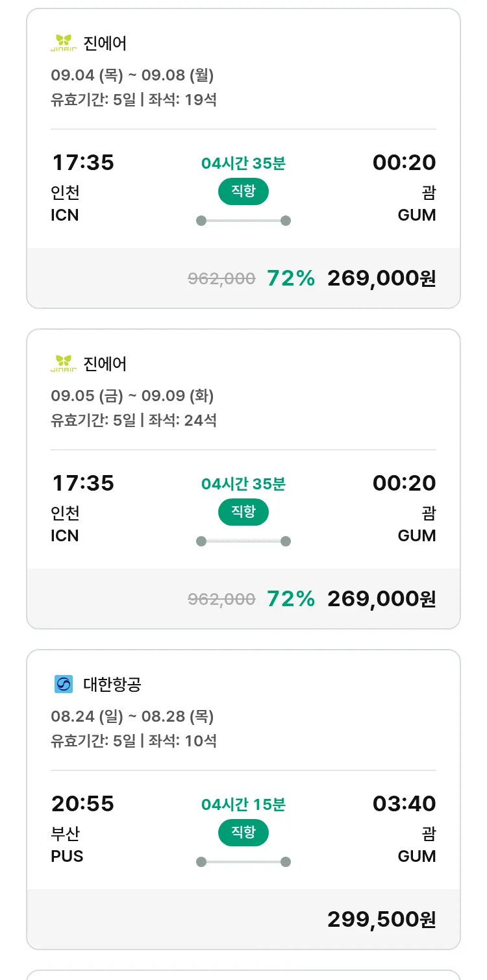Click the date range 09.04 (목) ~ 09.08 (월)
487x980 pixels.
[x=132, y=75]
